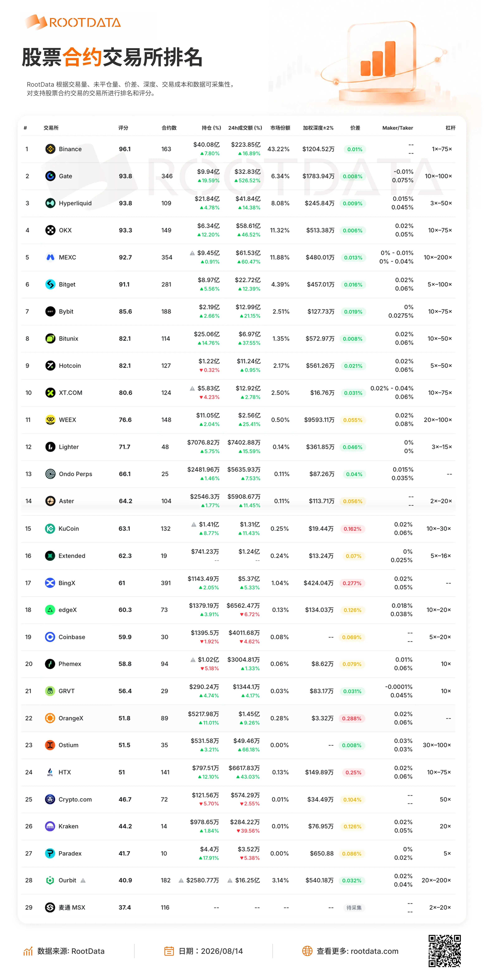Click the GRVT logo icon
The width and height of the screenshot is (484, 980).
pos(50,691)
